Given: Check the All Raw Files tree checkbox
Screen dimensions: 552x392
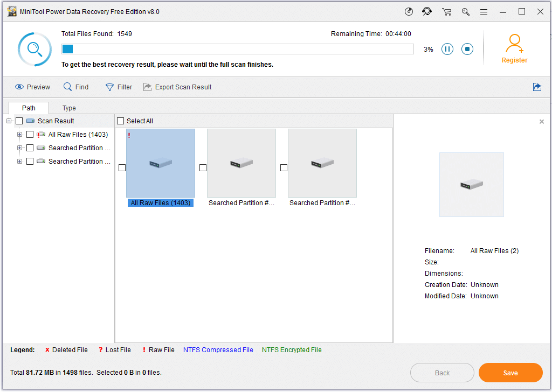Looking at the screenshot, I should point(30,135).
